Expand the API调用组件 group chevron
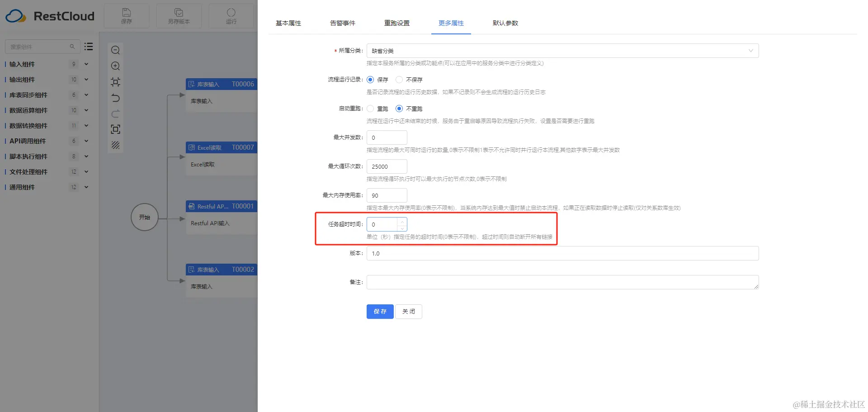Image resolution: width=868 pixels, height=412 pixels. (86, 141)
